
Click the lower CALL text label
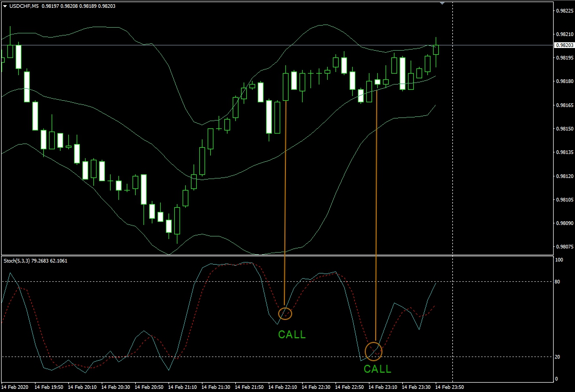pos(377,369)
